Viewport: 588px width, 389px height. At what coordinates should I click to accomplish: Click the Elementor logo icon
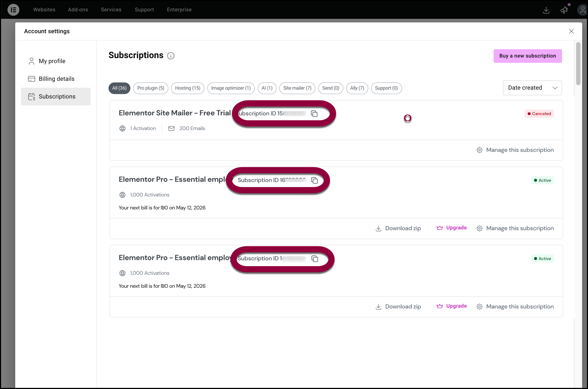point(13,10)
